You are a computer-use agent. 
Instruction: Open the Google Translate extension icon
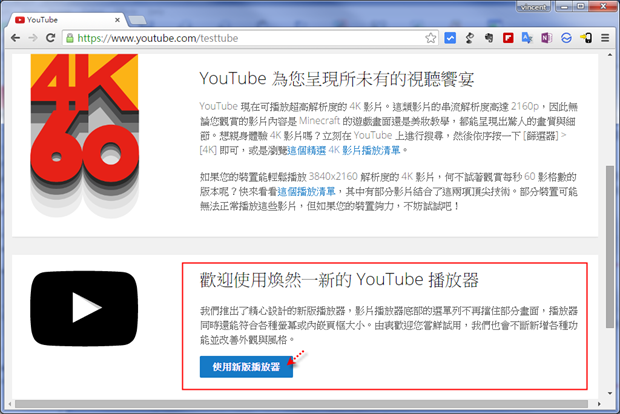(x=527, y=38)
